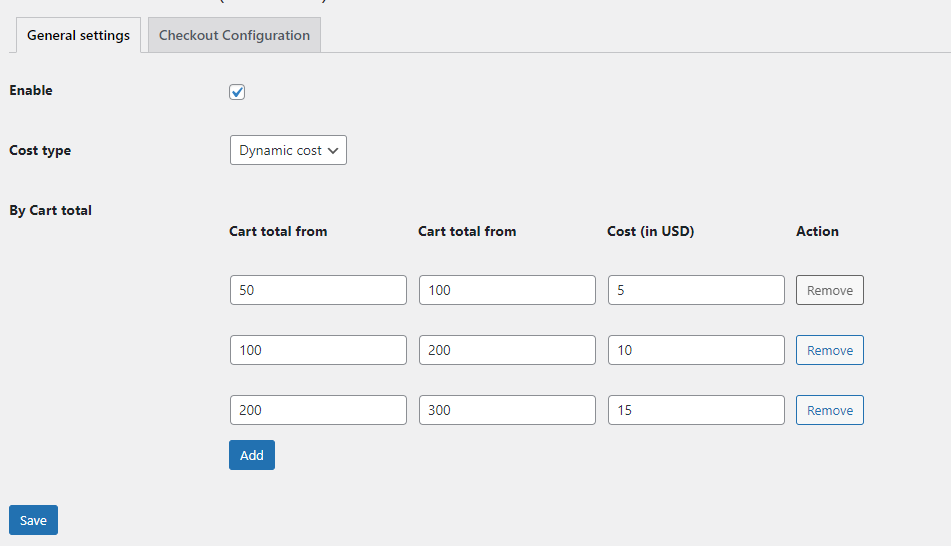Remove the first cart total row
The image size is (951, 546).
click(x=829, y=290)
